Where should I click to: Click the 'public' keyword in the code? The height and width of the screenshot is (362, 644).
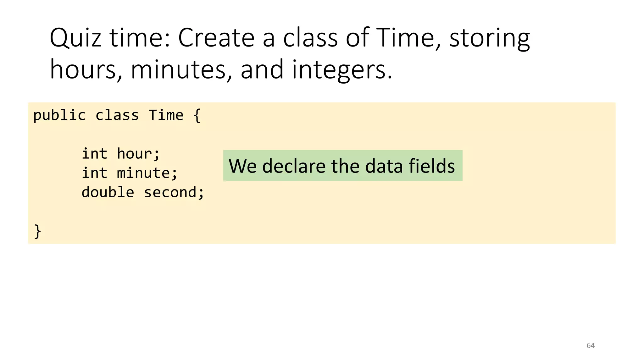point(59,116)
